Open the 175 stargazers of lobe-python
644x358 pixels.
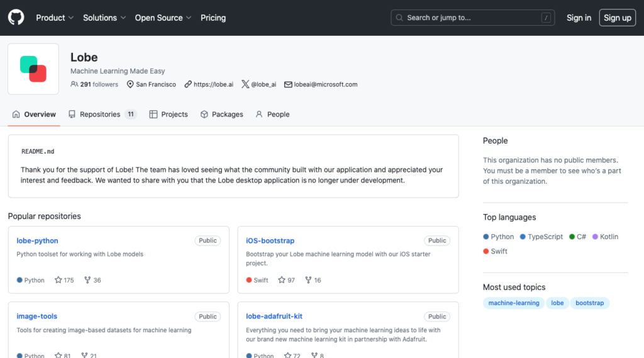point(64,280)
